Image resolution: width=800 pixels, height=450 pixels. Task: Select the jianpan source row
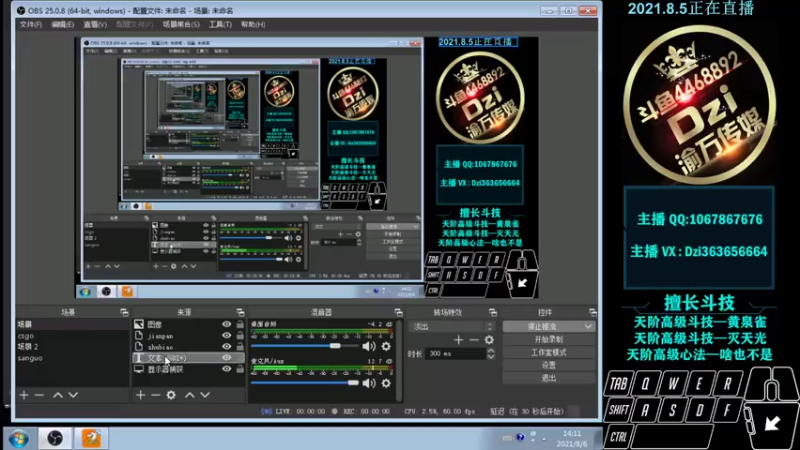pyautogui.click(x=189, y=336)
